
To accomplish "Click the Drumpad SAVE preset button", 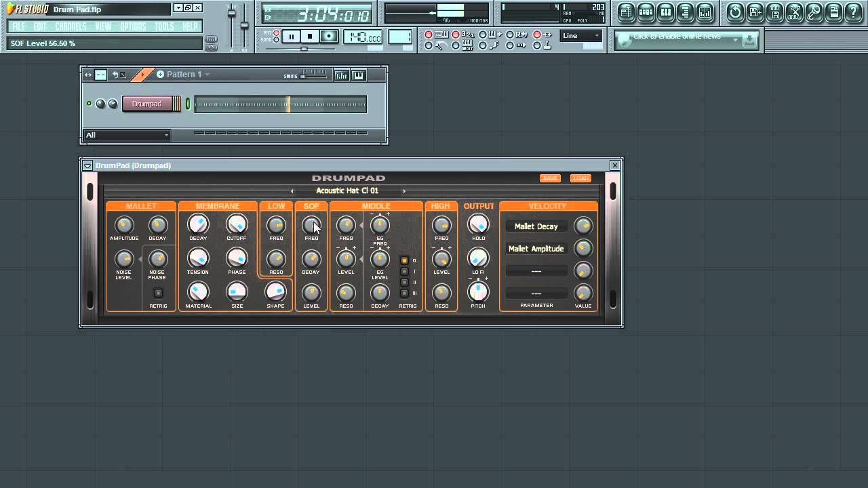I will click(550, 178).
